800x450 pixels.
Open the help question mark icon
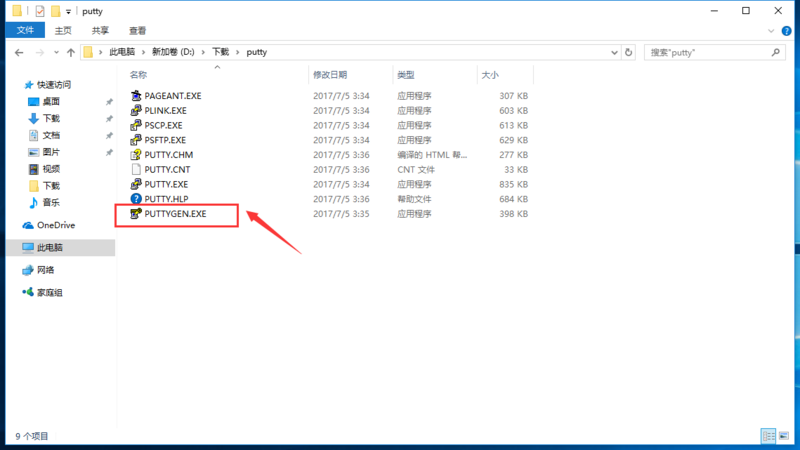tap(786, 31)
